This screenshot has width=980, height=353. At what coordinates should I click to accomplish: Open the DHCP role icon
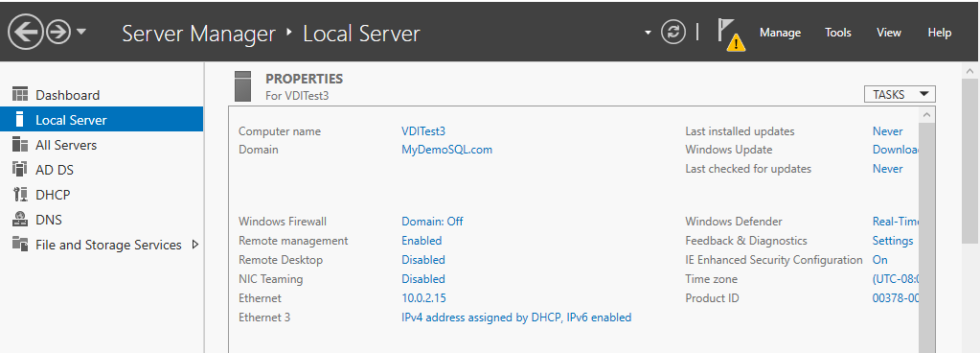[x=20, y=195]
